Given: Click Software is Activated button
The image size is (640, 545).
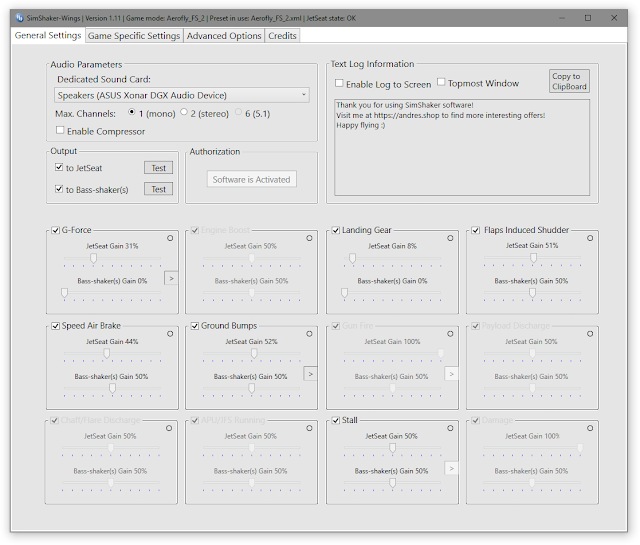Looking at the screenshot, I should [251, 179].
